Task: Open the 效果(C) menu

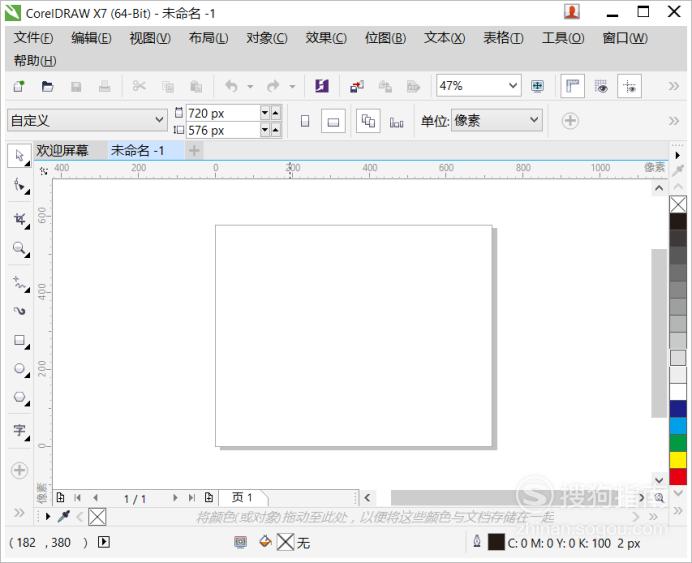Action: 326,38
